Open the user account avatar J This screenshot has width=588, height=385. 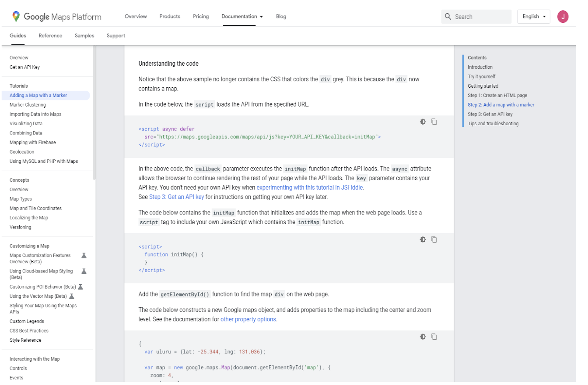point(563,16)
